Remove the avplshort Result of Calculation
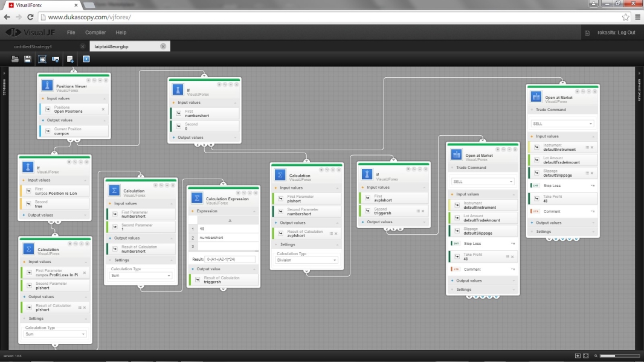The height and width of the screenshot is (362, 644). [x=336, y=233]
